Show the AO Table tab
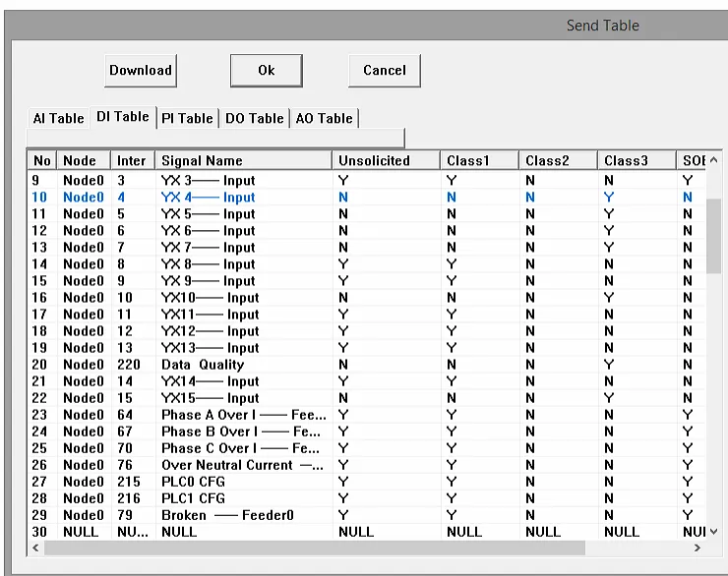The height and width of the screenshot is (576, 728). (x=324, y=118)
